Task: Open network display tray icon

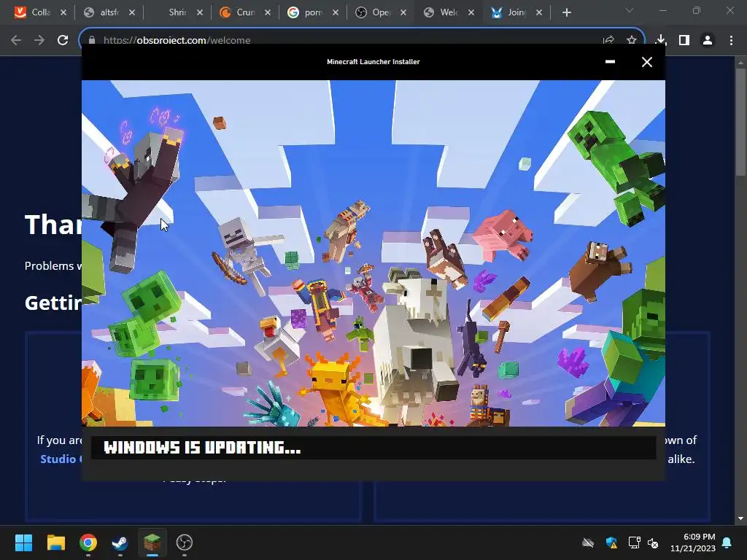Action: (634, 542)
